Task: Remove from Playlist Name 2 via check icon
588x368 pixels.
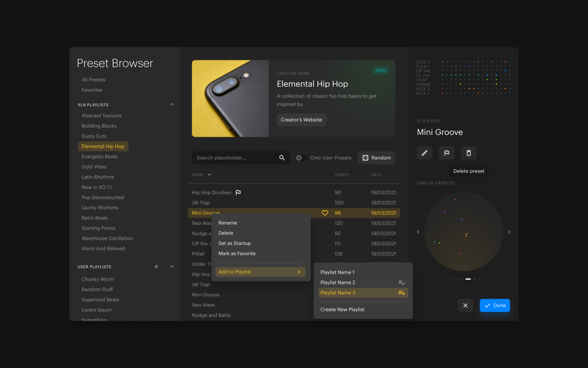Action: [x=401, y=283]
